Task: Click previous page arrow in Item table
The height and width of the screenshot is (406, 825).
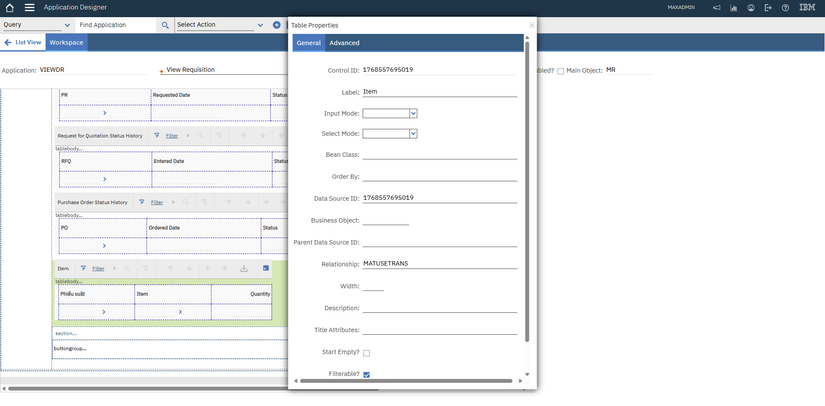Action: (x=208, y=268)
